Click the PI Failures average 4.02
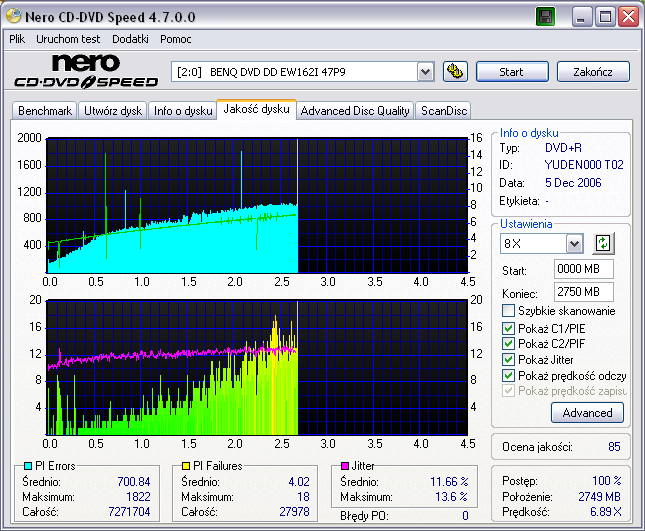The image size is (645, 531). [x=299, y=482]
